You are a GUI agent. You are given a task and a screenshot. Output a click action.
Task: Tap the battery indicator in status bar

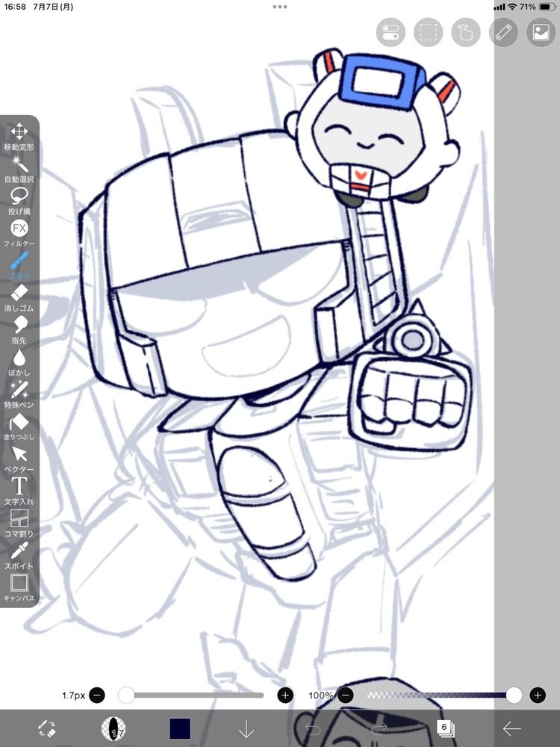[x=547, y=7]
